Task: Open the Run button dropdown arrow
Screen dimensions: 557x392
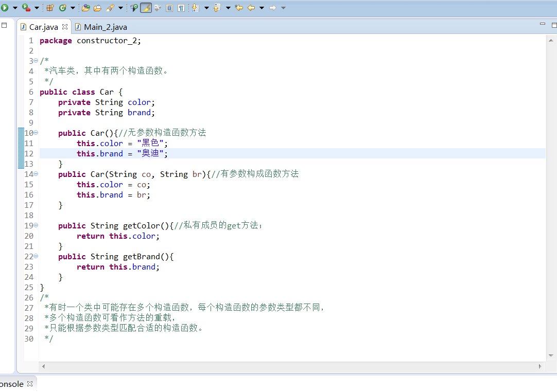Action: point(14,8)
